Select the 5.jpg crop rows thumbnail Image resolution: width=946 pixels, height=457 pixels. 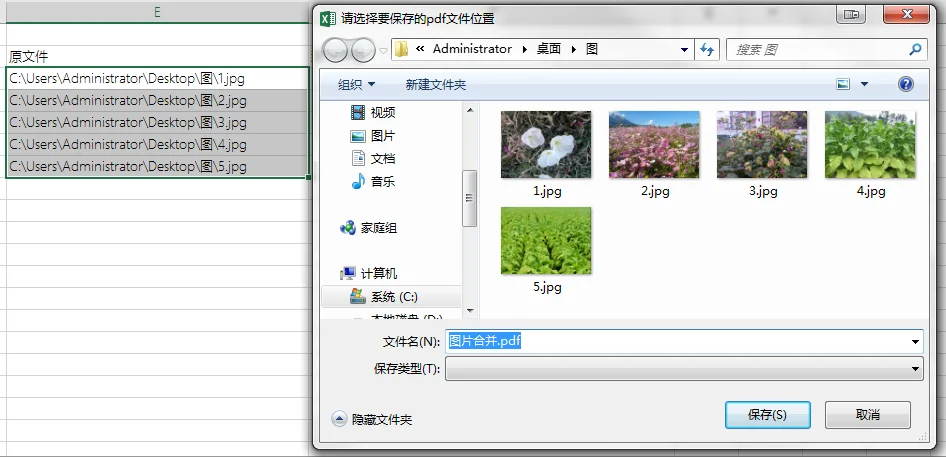click(x=546, y=240)
